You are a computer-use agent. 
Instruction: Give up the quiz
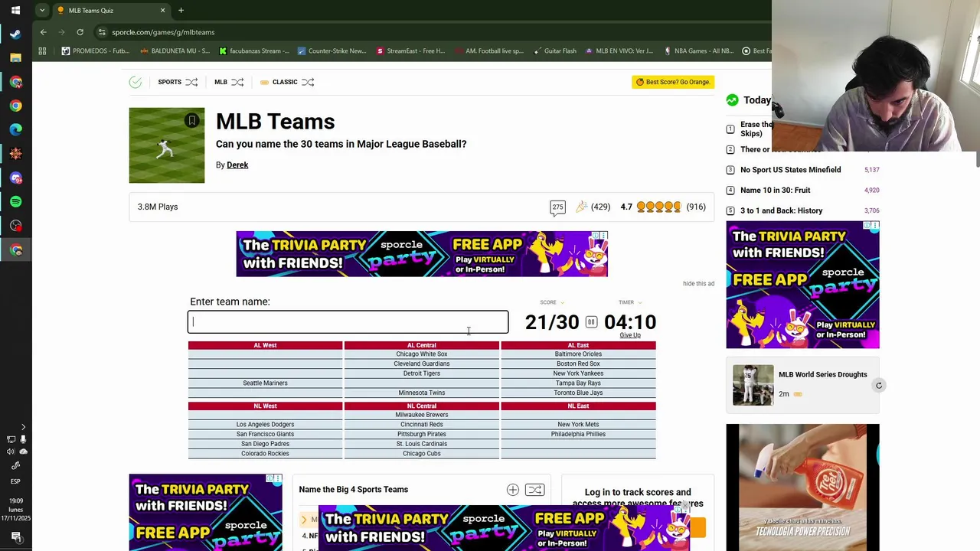tap(630, 335)
